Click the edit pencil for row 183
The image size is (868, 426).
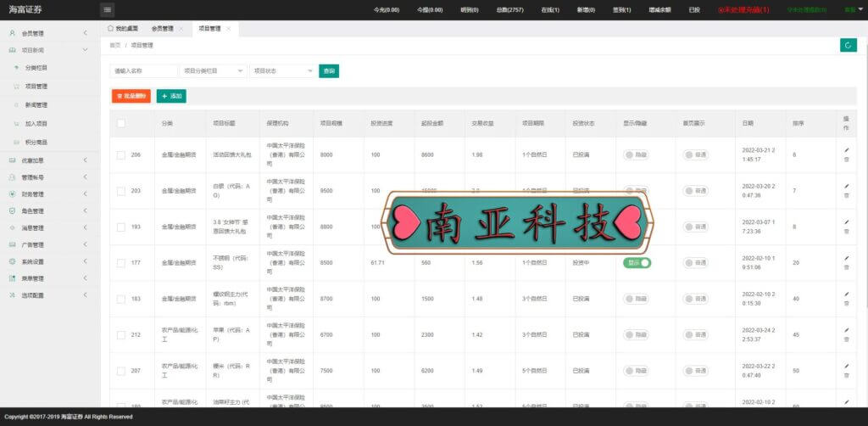(x=846, y=294)
